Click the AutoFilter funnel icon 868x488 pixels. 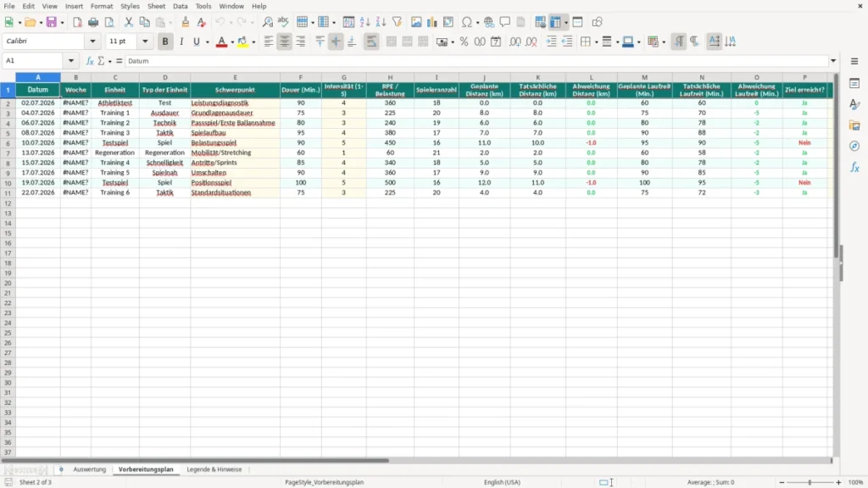click(x=397, y=22)
